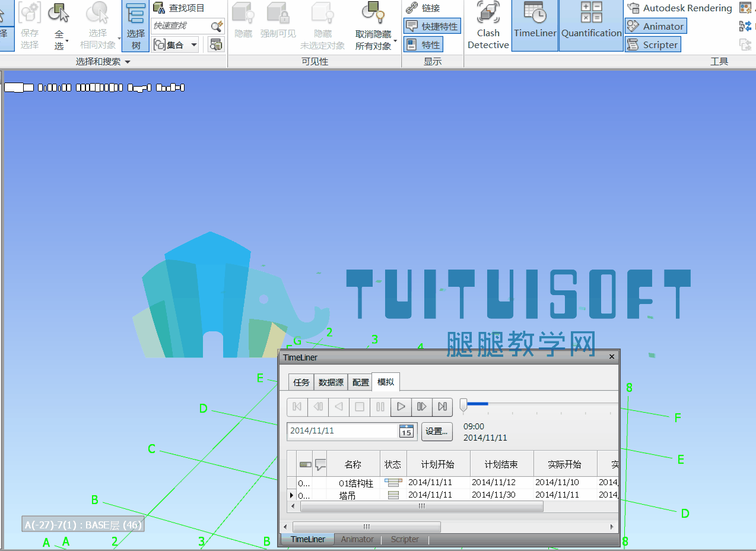Select the 模拟 simulate tab

click(386, 382)
